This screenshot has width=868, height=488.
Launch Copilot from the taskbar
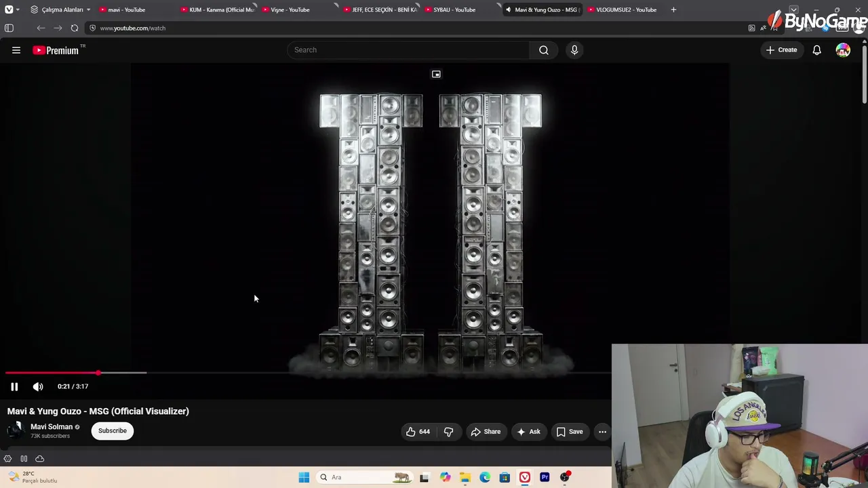coord(445,477)
